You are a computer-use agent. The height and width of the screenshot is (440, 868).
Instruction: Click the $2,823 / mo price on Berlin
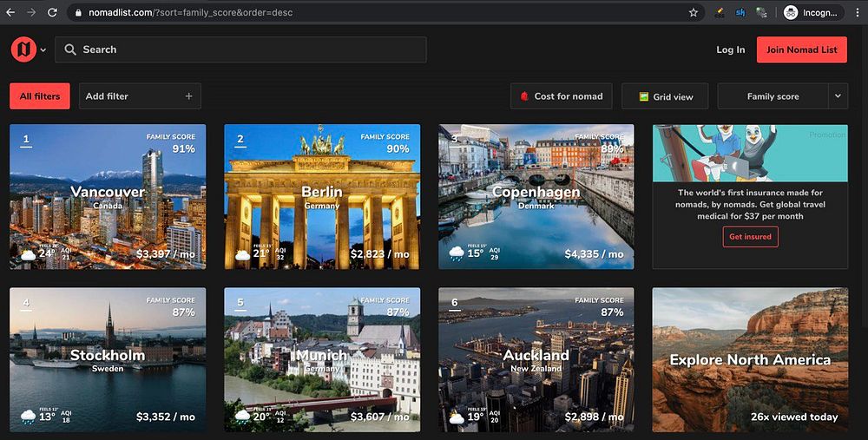pos(380,254)
